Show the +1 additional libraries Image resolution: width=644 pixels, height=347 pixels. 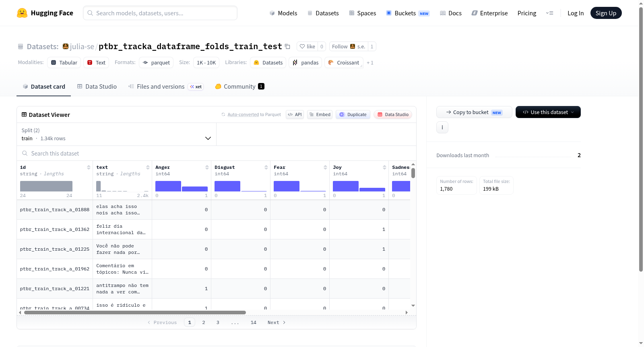click(x=370, y=62)
